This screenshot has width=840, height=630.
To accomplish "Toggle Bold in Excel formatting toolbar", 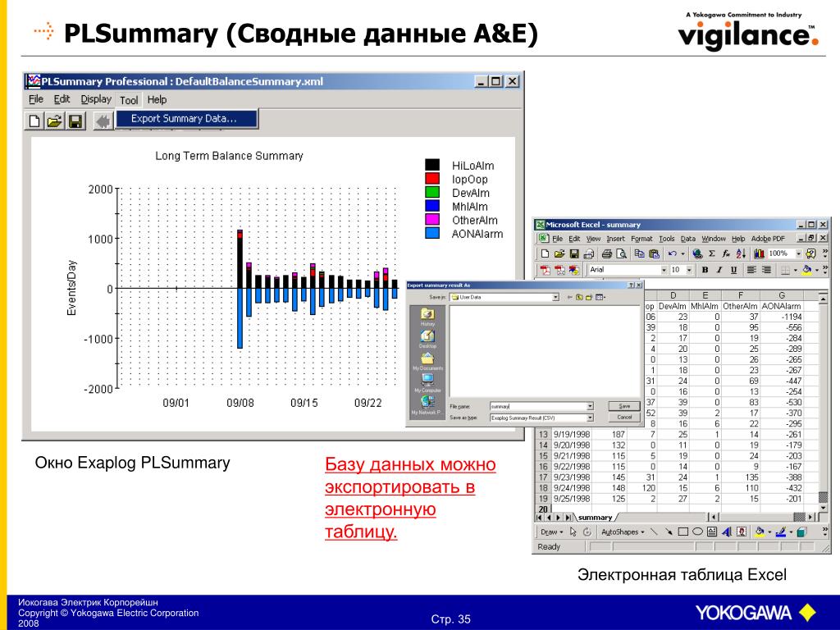I will [x=705, y=270].
